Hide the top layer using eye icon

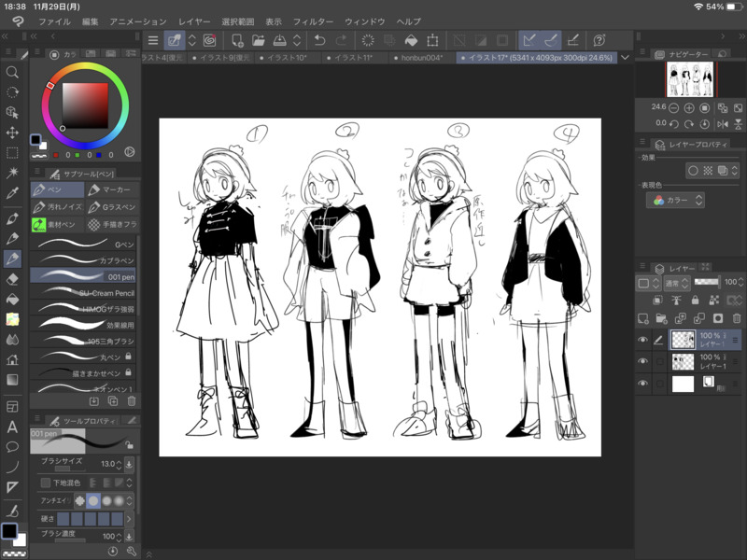tap(642, 340)
